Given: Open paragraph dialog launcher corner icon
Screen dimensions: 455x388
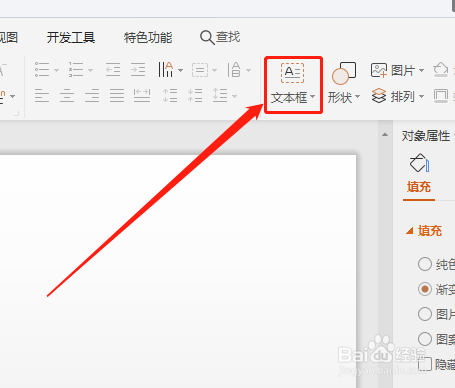Looking at the screenshot, I should (16, 114).
